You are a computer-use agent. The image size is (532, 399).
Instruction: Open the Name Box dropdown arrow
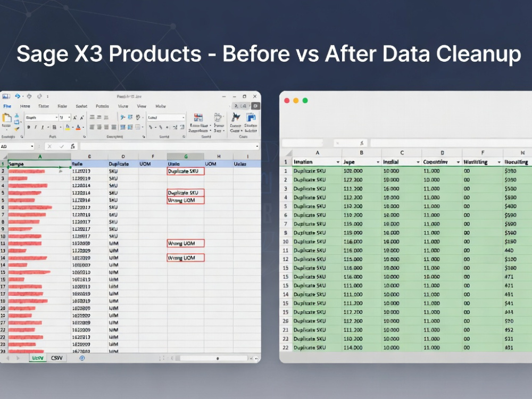pos(32,146)
